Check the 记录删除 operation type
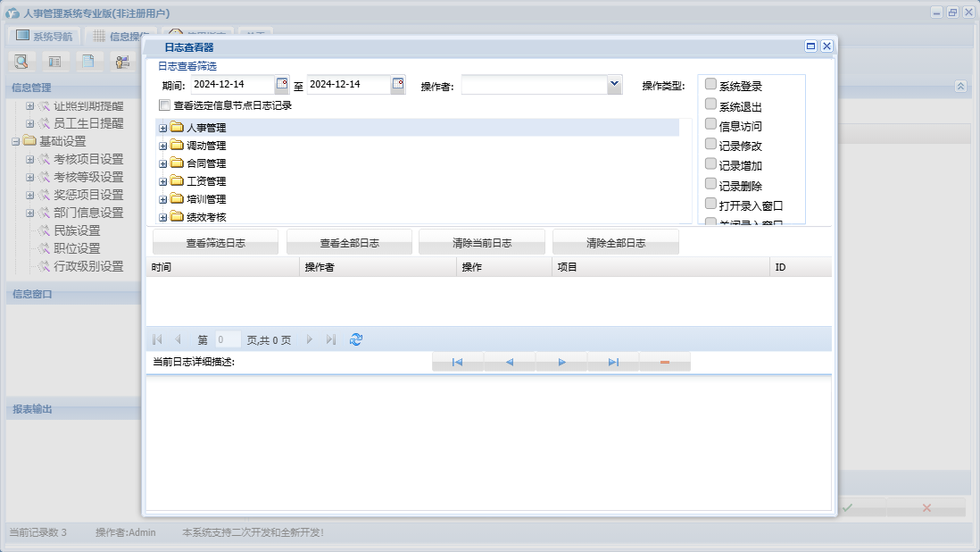980x552 pixels. (x=710, y=184)
